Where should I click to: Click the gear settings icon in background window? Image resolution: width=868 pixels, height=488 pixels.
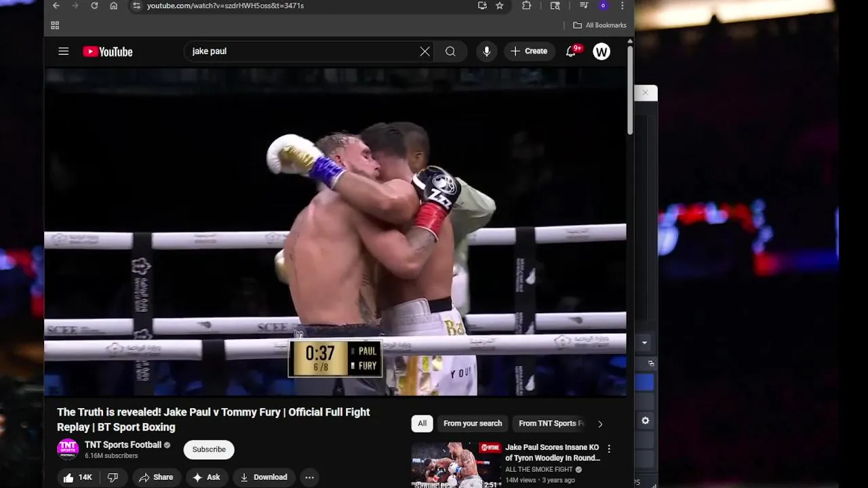pos(646,421)
